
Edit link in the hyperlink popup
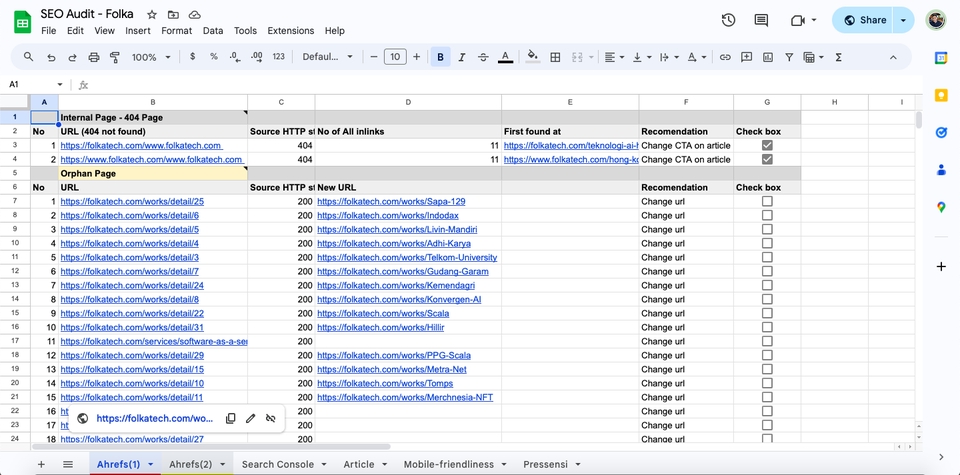pos(250,419)
